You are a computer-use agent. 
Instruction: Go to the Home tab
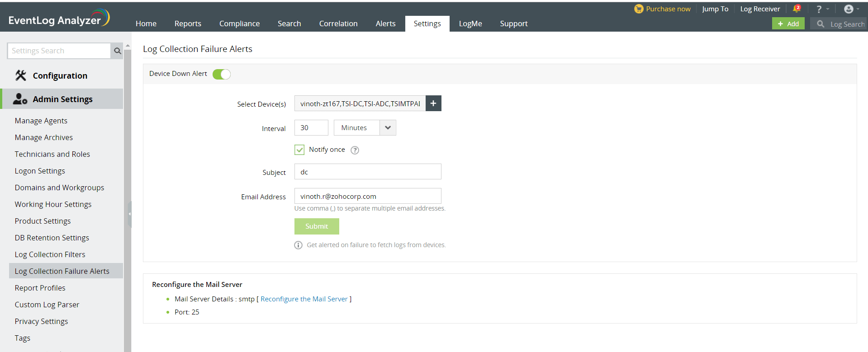click(146, 23)
